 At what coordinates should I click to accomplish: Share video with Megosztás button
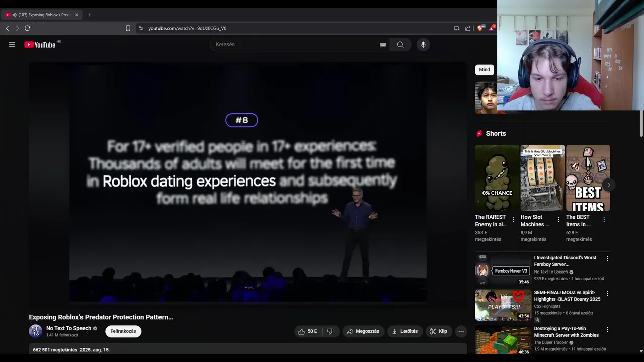[x=363, y=331]
